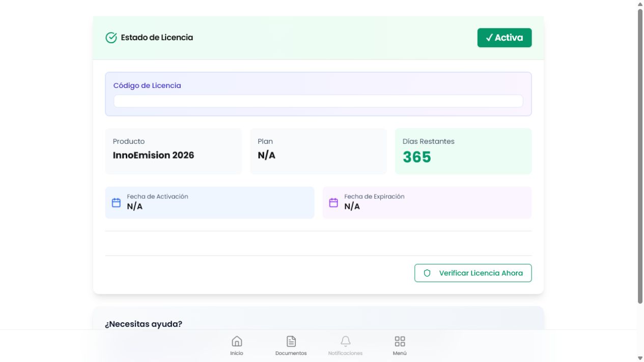Click the scrollbar up arrow
Image resolution: width=644 pixels, height=362 pixels.
[x=640, y=4]
